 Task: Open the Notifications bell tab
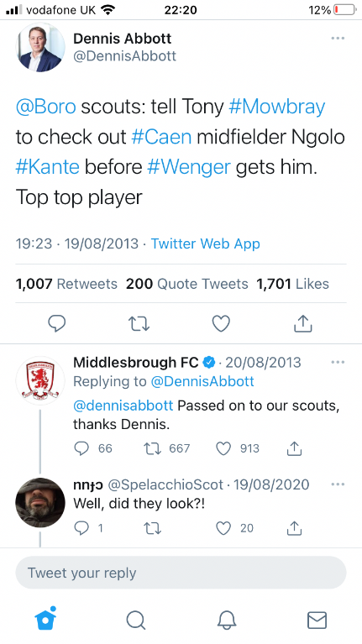pos(227,620)
